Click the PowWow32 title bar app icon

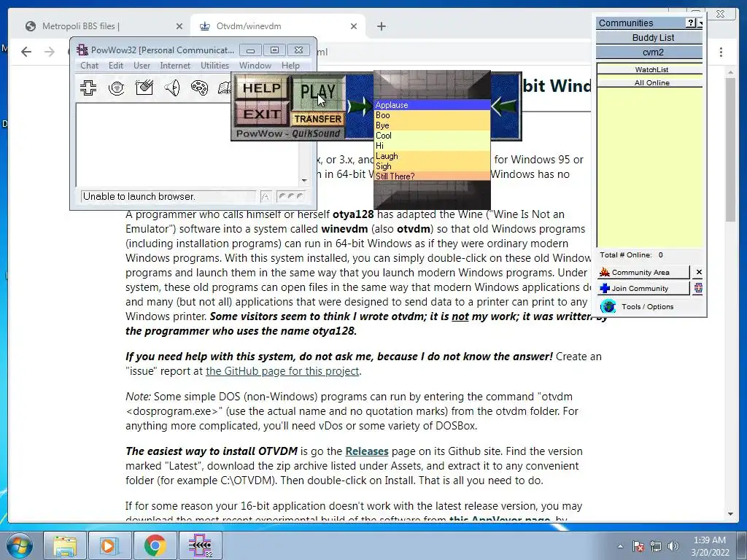click(82, 50)
